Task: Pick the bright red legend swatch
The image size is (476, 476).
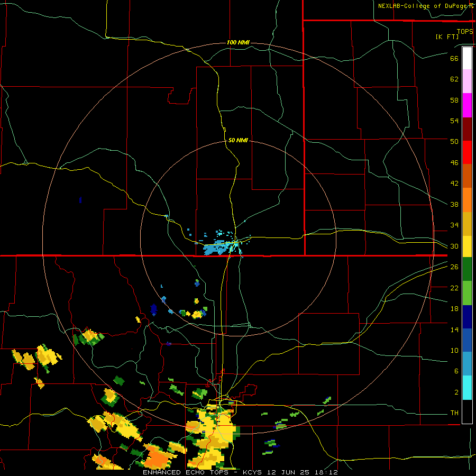Action: pyautogui.click(x=467, y=152)
